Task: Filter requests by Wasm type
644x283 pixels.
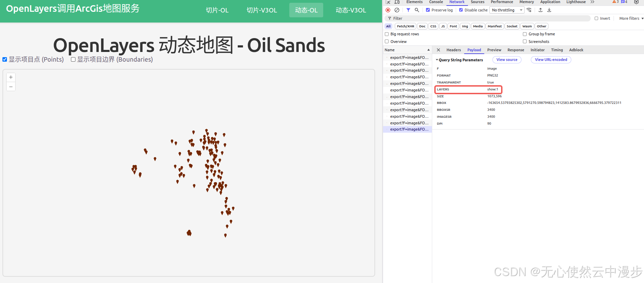Action: [527, 26]
